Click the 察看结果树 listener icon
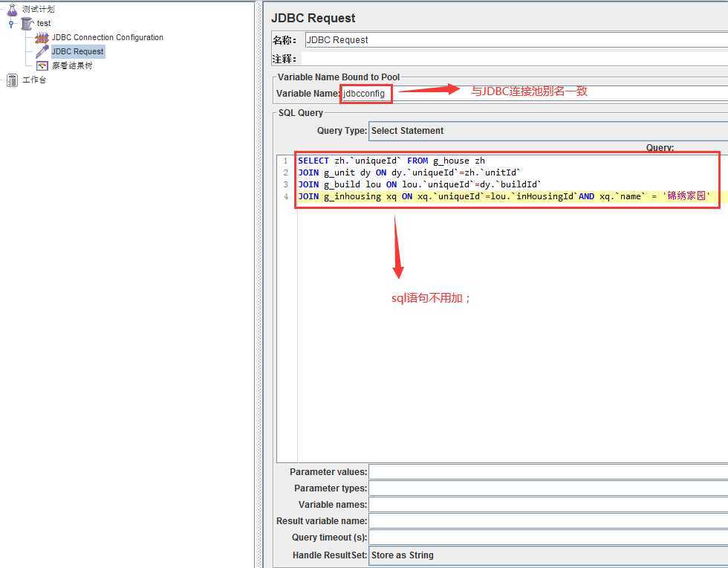Image resolution: width=728 pixels, height=568 pixels. click(42, 66)
